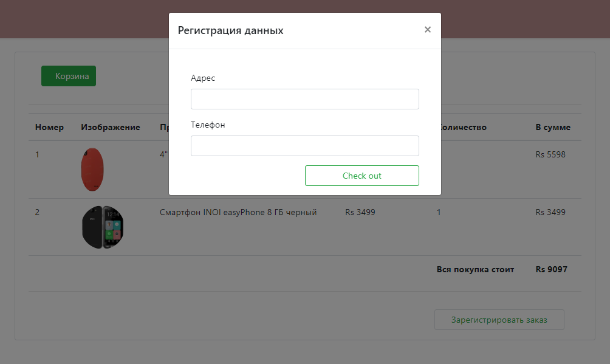610x364 pixels.
Task: Click the Номер column header
Action: pyautogui.click(x=49, y=127)
